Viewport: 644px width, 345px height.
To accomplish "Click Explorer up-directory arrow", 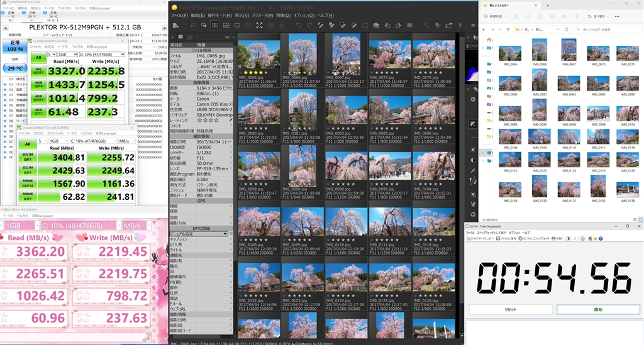I will [508, 30].
